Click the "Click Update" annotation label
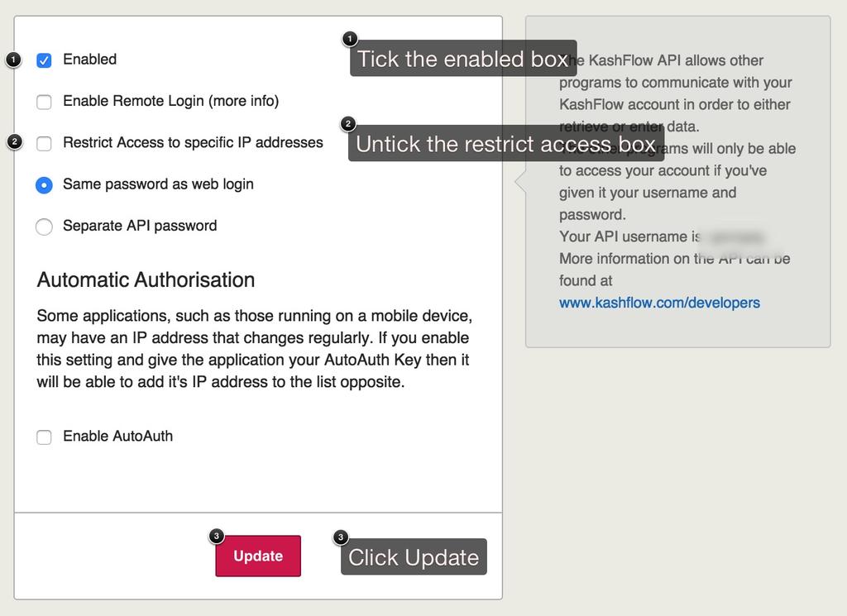This screenshot has width=847, height=616. (414, 557)
